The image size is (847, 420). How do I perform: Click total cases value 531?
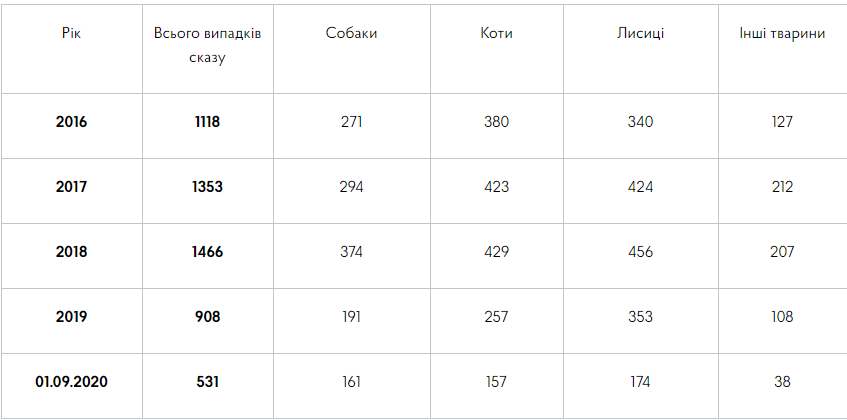207,382
